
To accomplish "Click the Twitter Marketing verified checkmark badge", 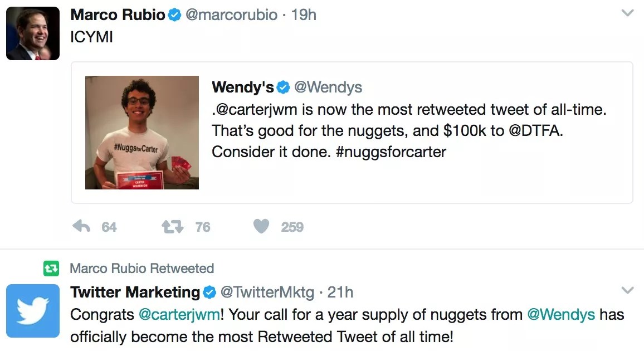I will tap(209, 292).
